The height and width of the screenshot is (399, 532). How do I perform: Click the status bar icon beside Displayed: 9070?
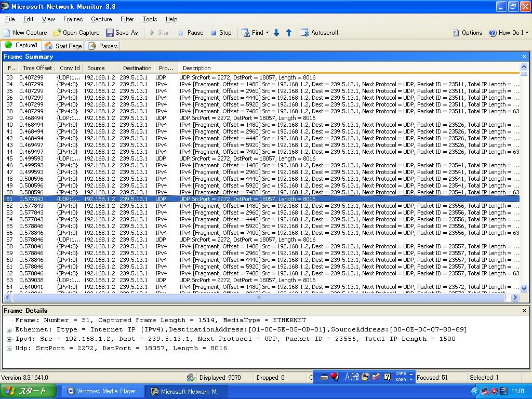(191, 378)
